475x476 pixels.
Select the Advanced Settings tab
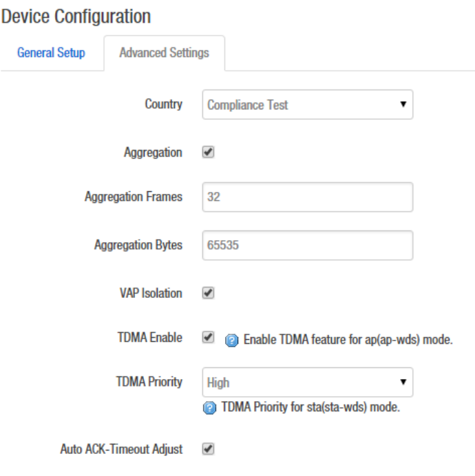(x=164, y=53)
